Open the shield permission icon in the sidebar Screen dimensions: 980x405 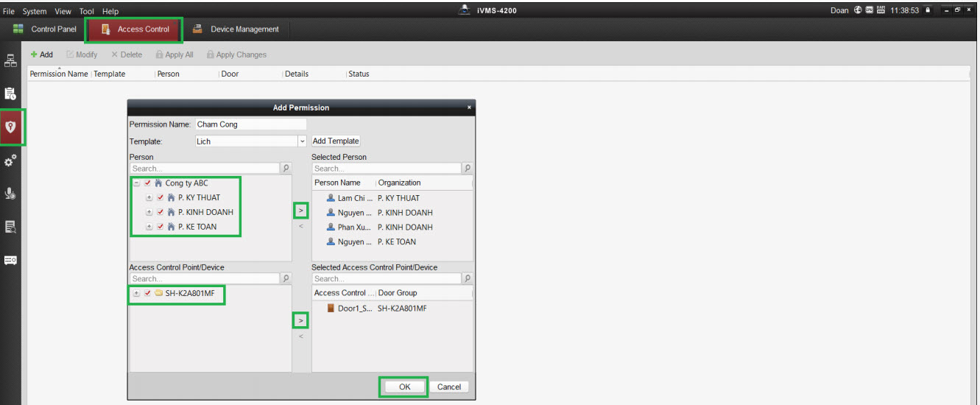(11, 127)
